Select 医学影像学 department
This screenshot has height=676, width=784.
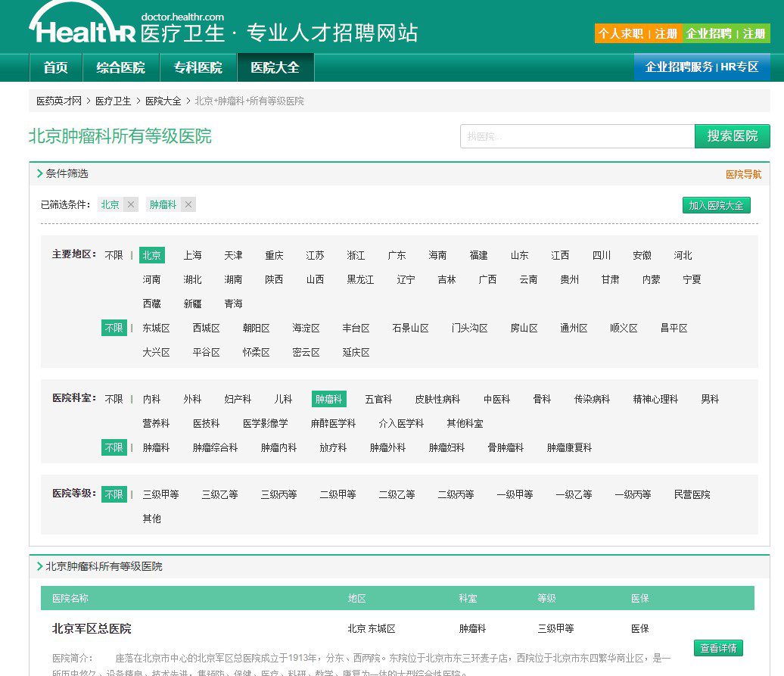pos(266,423)
